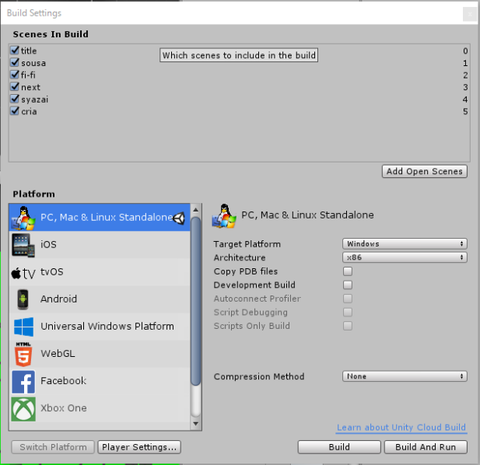Click the Build button
The width and height of the screenshot is (480, 465).
pos(339,447)
